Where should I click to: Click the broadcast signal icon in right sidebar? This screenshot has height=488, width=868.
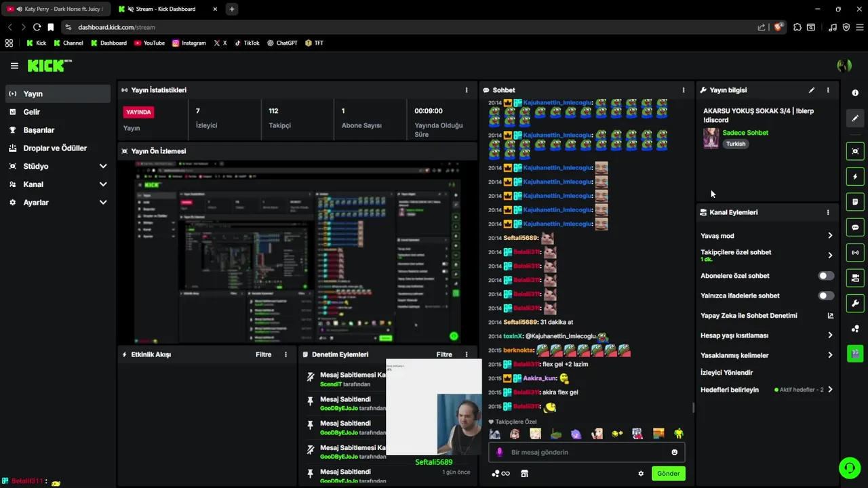point(855,253)
